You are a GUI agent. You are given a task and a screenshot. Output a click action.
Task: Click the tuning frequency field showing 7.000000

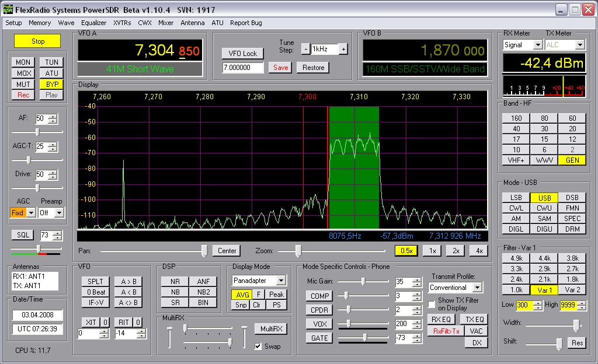click(243, 68)
